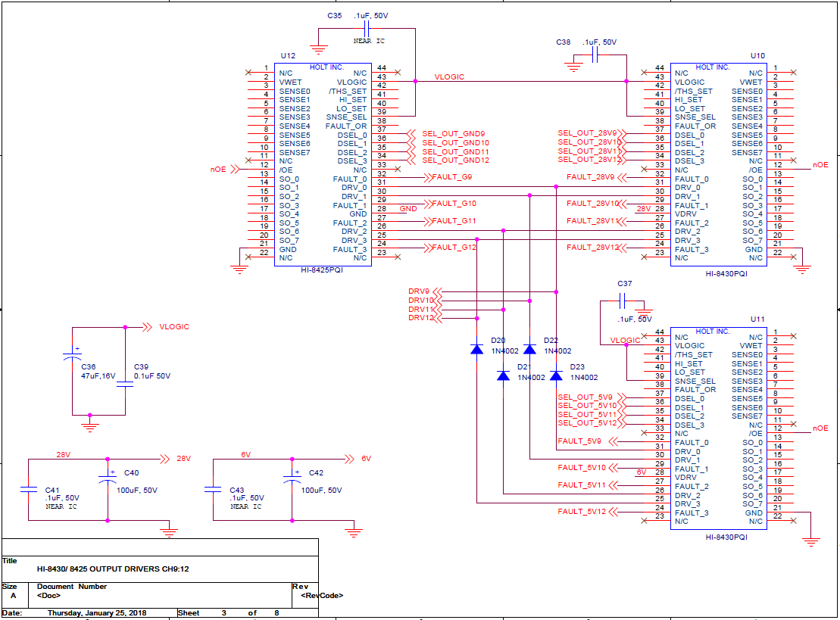Select diode D22 symbol
Image resolution: width=840 pixels, height=620 pixels.
(529, 350)
